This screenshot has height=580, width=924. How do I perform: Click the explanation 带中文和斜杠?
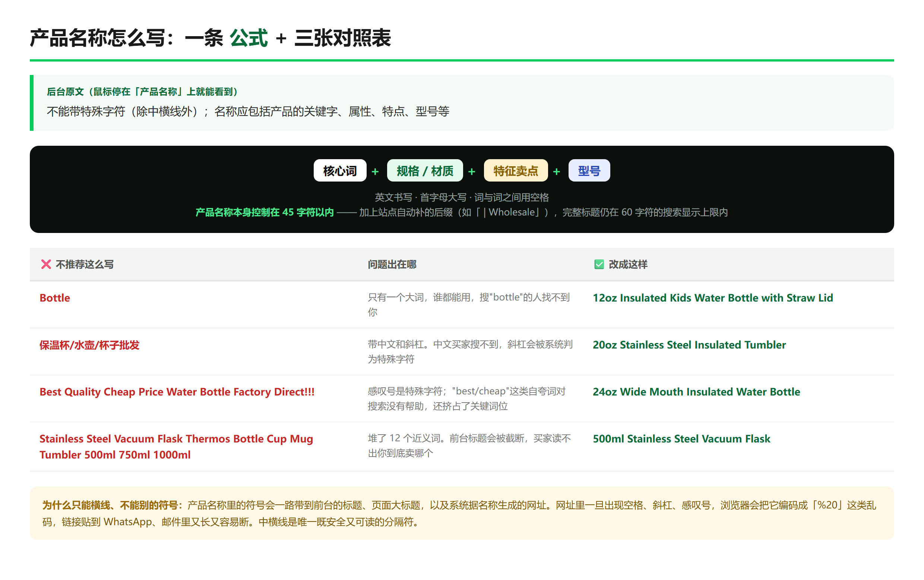pos(470,352)
